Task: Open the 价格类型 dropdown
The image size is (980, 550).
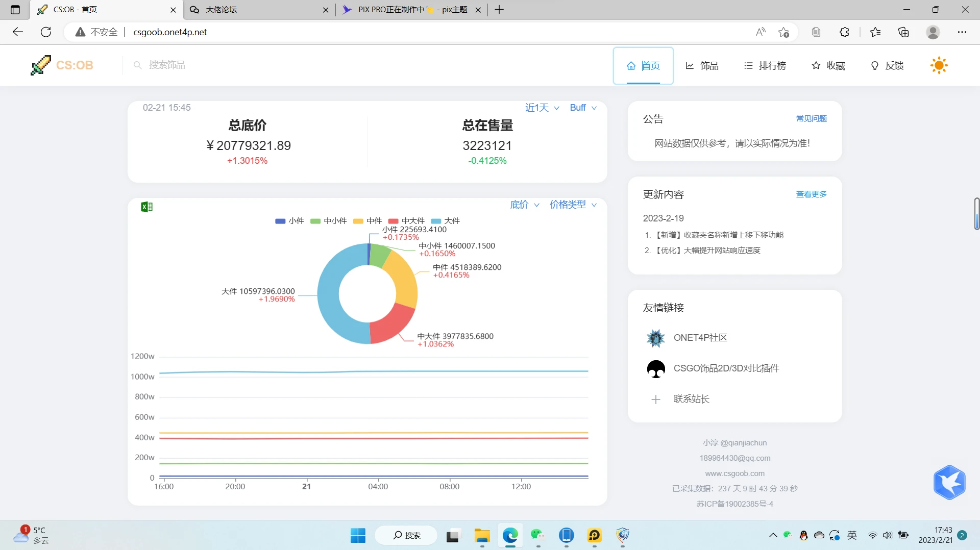Action: (x=573, y=205)
